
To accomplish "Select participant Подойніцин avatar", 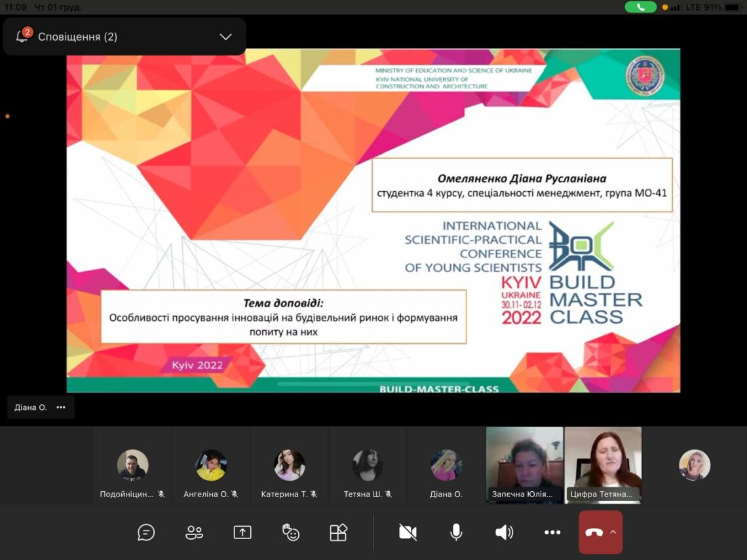I will 132,465.
